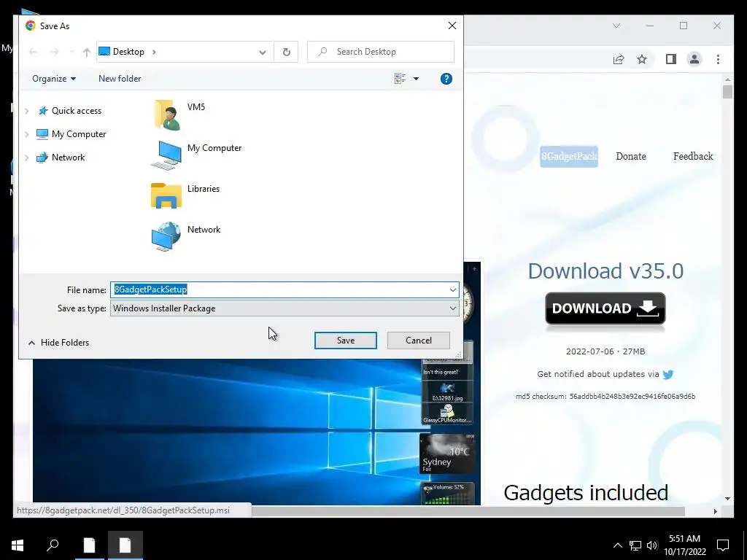This screenshot has width=747, height=560.
Task: Open the taskbar clock showing 5:51 AM
Action: tap(684, 545)
